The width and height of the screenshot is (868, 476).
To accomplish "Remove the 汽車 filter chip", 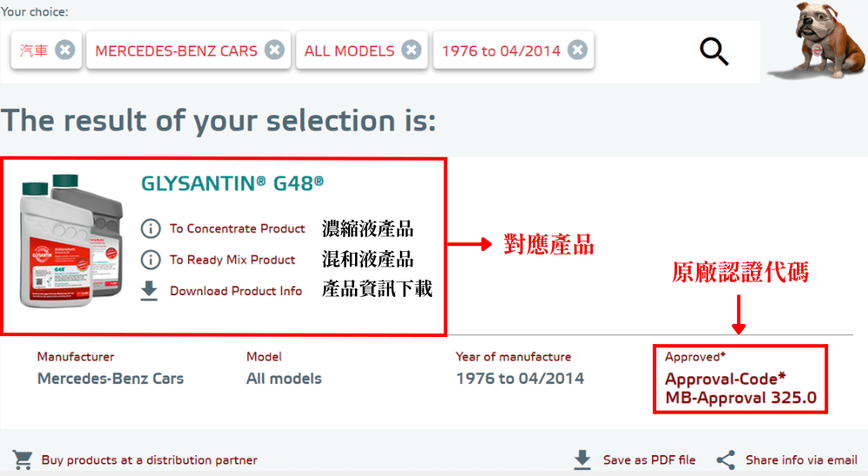I will pyautogui.click(x=65, y=50).
